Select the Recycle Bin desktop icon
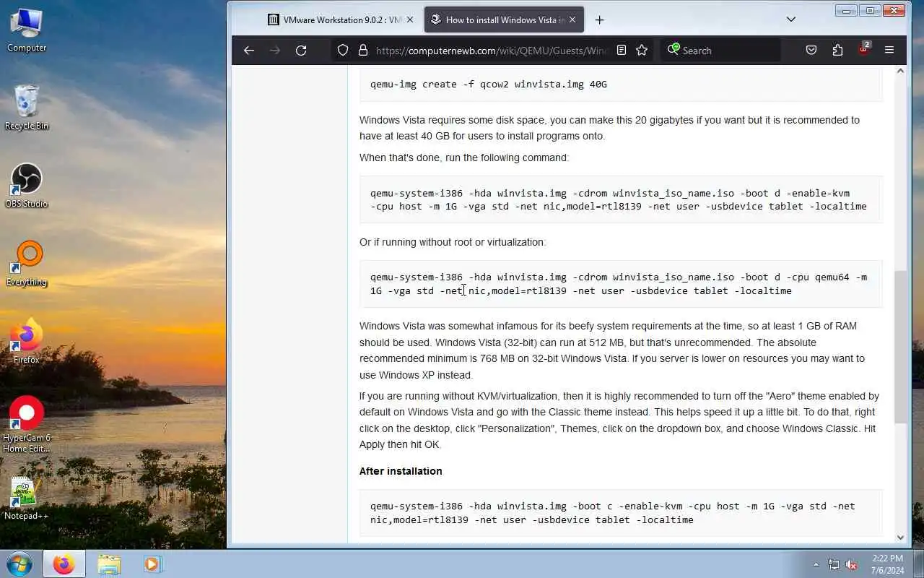Image resolution: width=924 pixels, height=578 pixels. pyautogui.click(x=27, y=107)
